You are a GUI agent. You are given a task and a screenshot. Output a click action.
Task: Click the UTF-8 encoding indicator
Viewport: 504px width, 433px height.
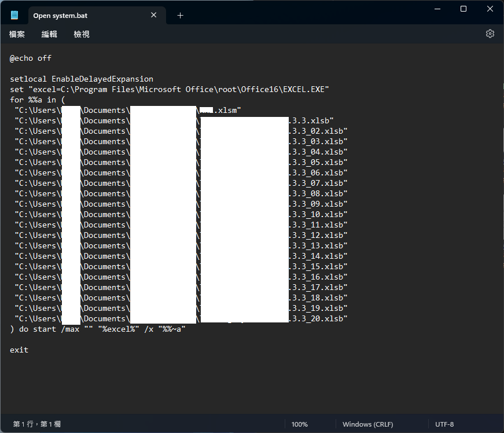[444, 424]
